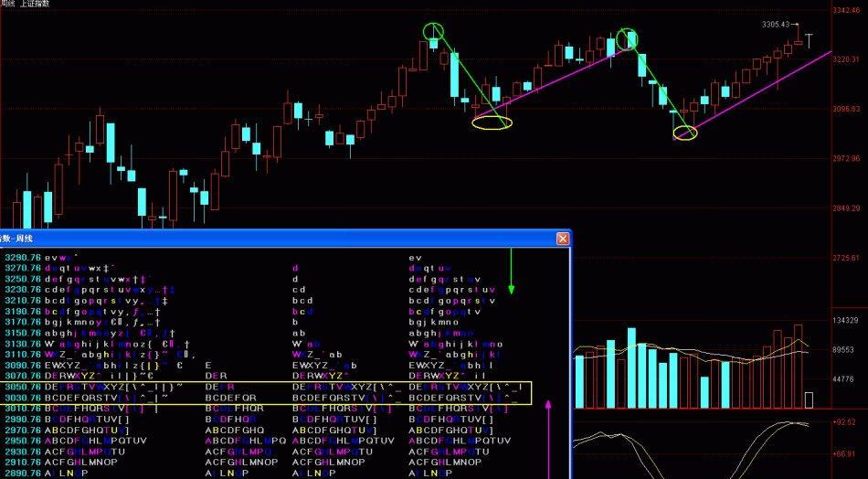This screenshot has height=479, width=868.
Task: Click the 134329 volume axis label
Action: click(x=846, y=321)
